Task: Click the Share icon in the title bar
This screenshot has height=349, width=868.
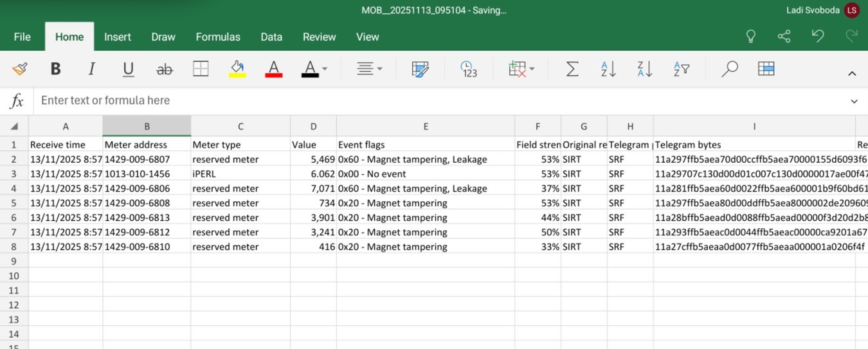Action: 784,36
